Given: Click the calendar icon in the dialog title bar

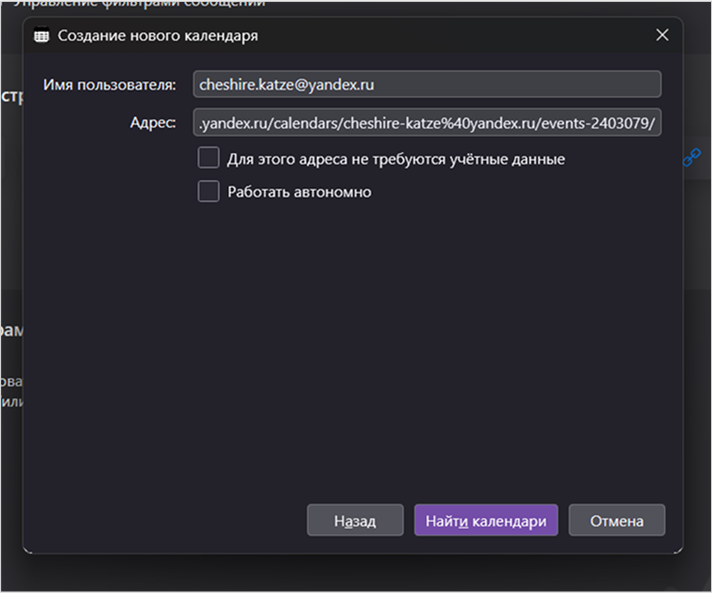Looking at the screenshot, I should [41, 35].
